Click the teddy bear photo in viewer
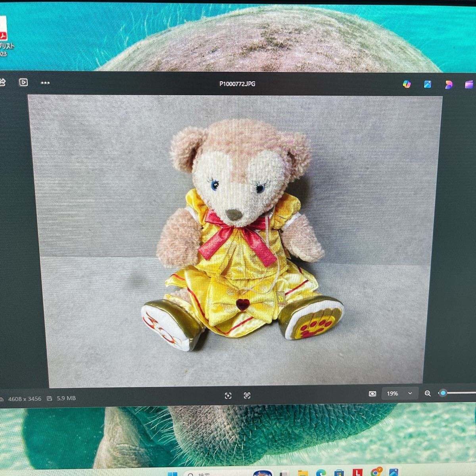 (238, 238)
